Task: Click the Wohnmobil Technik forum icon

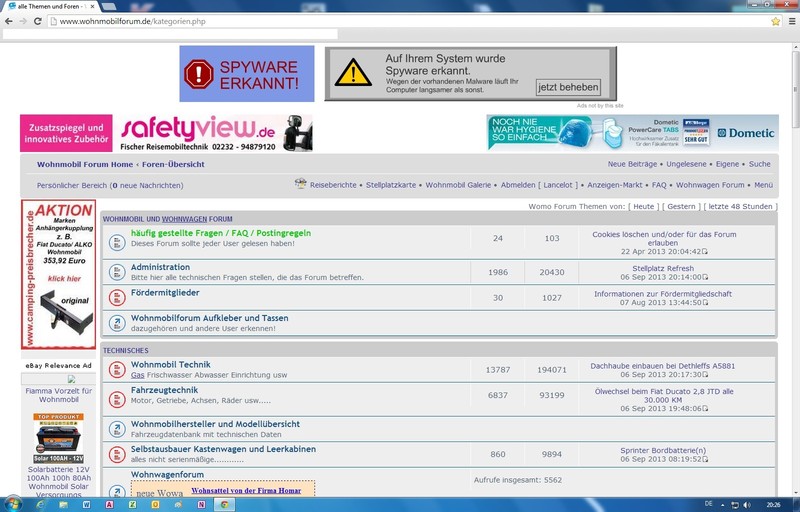Action: pyautogui.click(x=116, y=369)
